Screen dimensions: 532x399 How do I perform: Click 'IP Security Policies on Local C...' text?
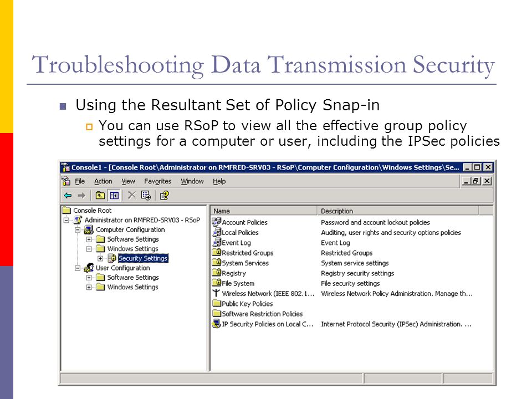[267, 324]
